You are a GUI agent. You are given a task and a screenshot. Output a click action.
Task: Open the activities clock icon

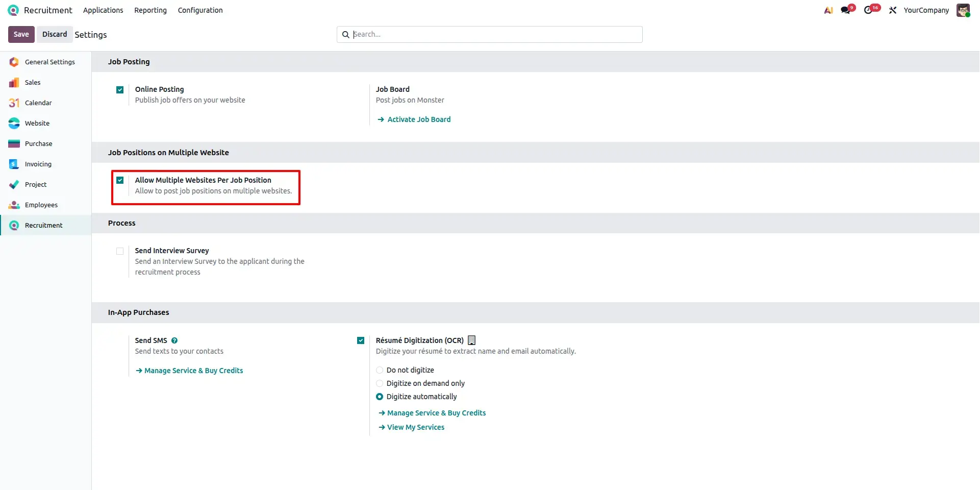click(869, 10)
